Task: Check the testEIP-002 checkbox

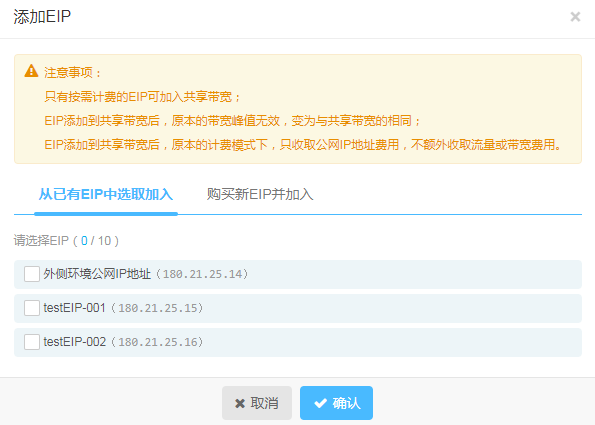Action: (x=32, y=342)
